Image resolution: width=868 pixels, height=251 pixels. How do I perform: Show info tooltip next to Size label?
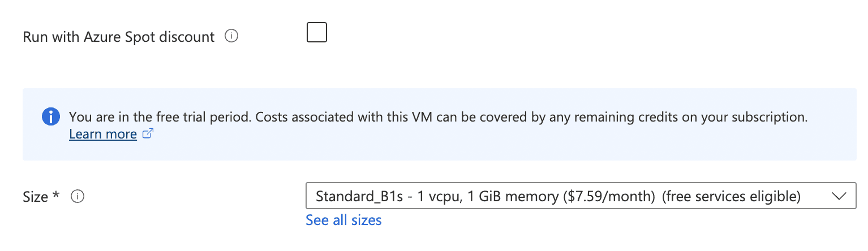point(78,197)
